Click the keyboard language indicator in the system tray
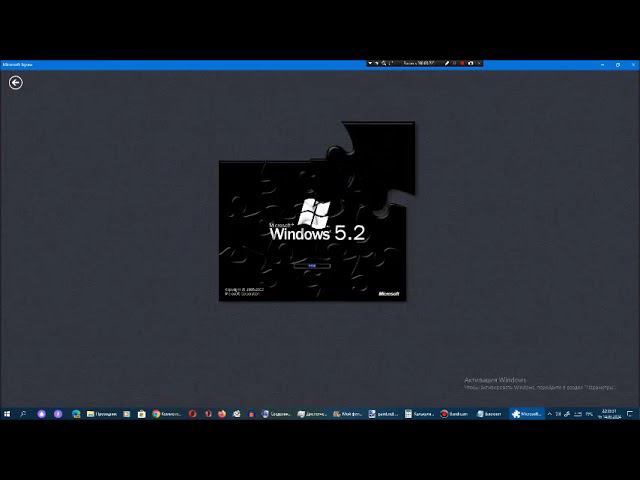The image size is (640, 480). tap(589, 414)
